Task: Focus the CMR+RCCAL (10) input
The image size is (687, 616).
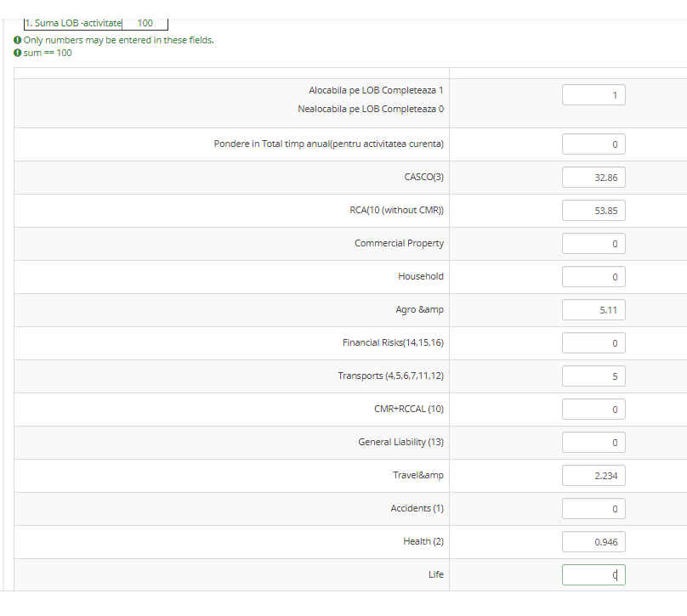Action: pyautogui.click(x=593, y=410)
